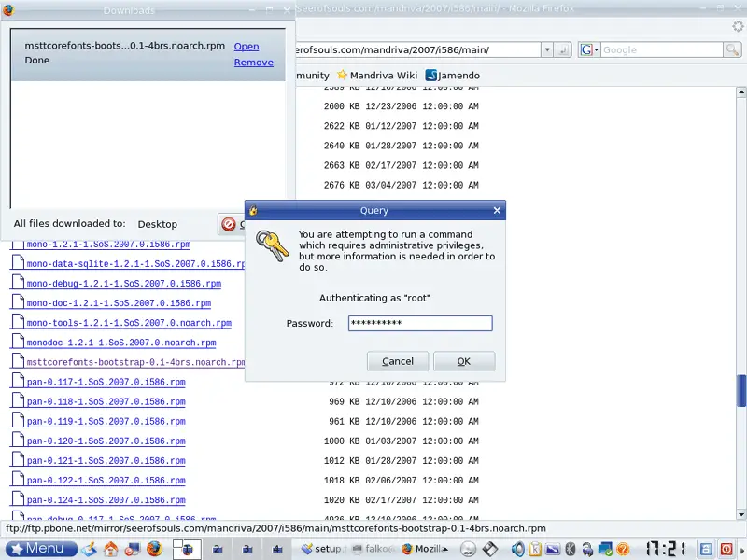747x560 pixels.
Task: Open msttcorefonts-bootstrap rpm link in file listing
Action: [x=135, y=362]
